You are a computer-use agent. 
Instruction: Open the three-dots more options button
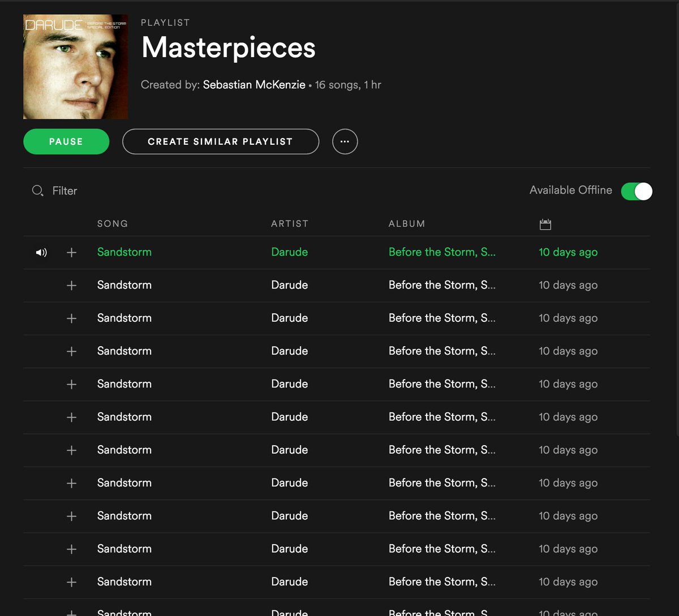click(345, 141)
